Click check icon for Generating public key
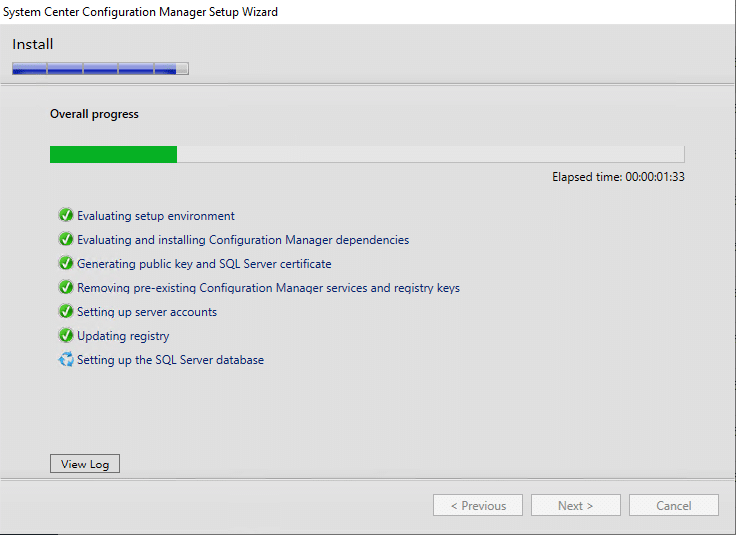Viewport: 736px width, 535px height. coord(66,263)
